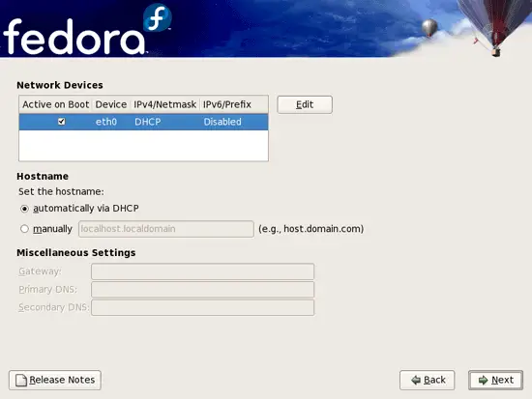
Task: Click the Device column header
Action: [x=111, y=104]
